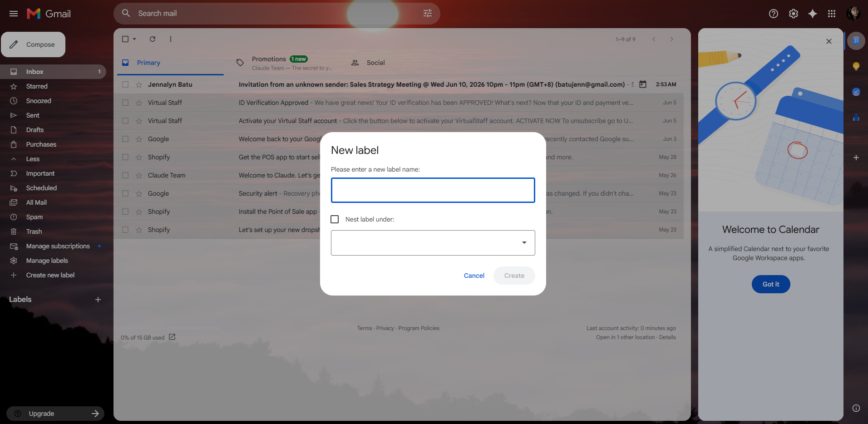The width and height of the screenshot is (868, 424).
Task: Open storage details external link icon
Action: coord(172,337)
